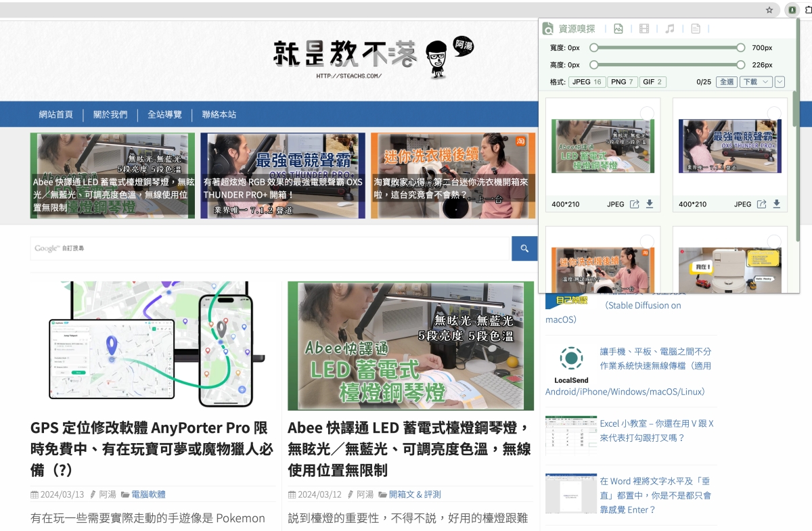The height and width of the screenshot is (531, 812).
Task: Click the Abee LED lamp article large thumbnail
Action: coord(411,346)
